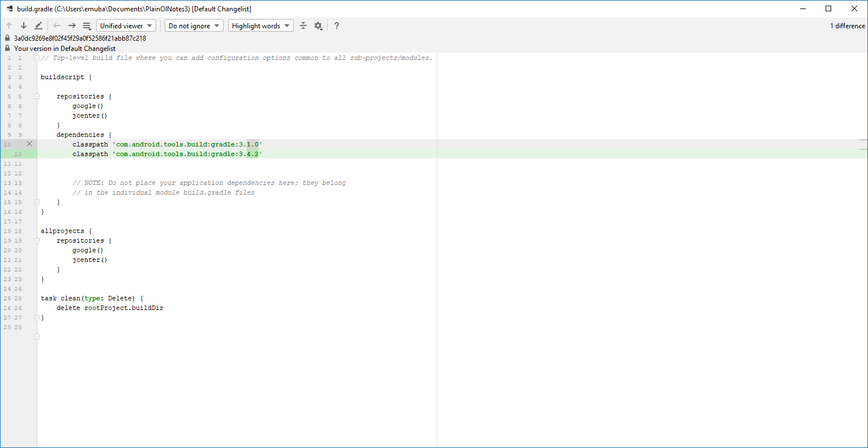Go to next difference arrow
Image resolution: width=868 pixels, height=448 pixels.
point(24,25)
